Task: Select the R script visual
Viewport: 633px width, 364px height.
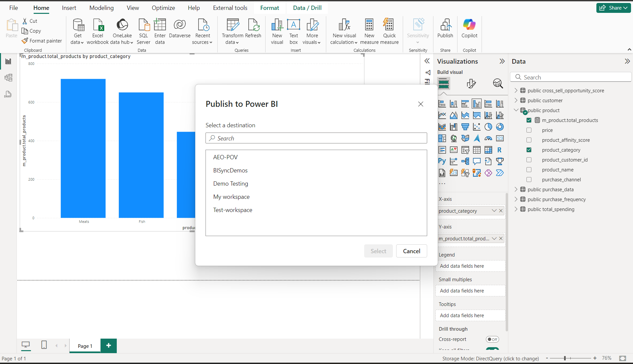Action: (x=500, y=150)
